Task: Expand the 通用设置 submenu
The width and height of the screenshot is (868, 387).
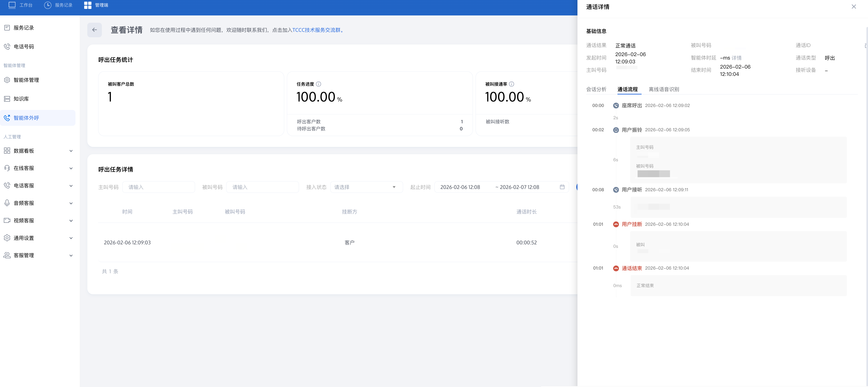Action: 71,238
